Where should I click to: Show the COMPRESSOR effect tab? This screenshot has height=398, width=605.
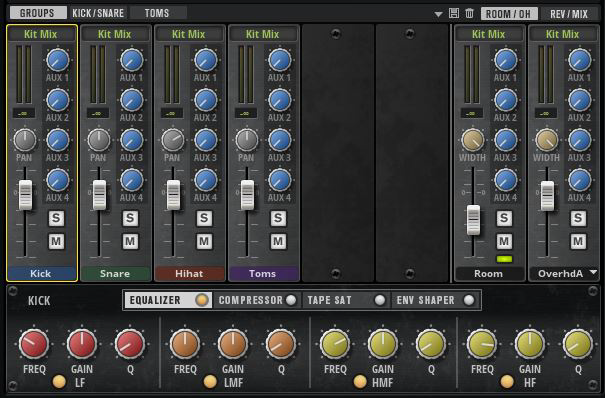(x=257, y=300)
